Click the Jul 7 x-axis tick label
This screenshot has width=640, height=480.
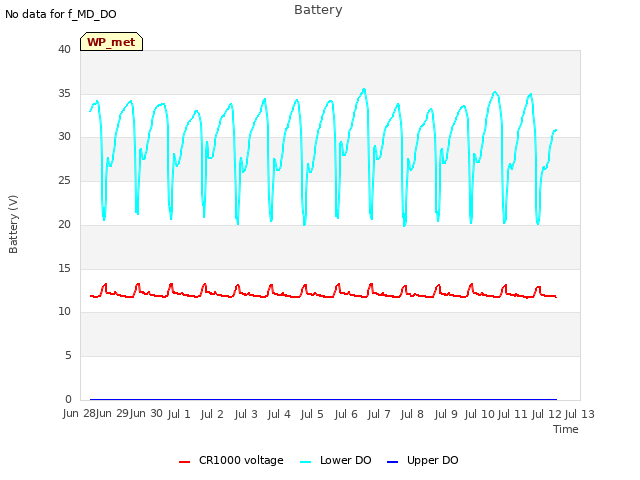tap(379, 414)
